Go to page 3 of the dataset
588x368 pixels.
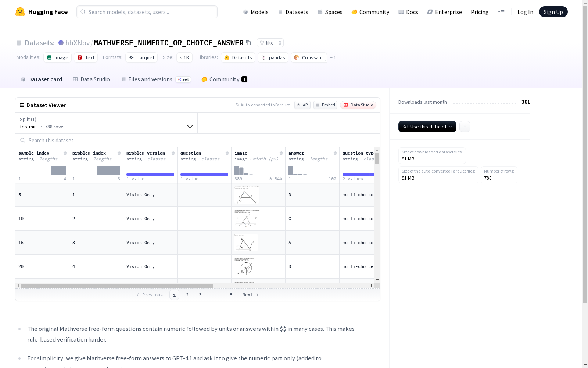point(200,295)
